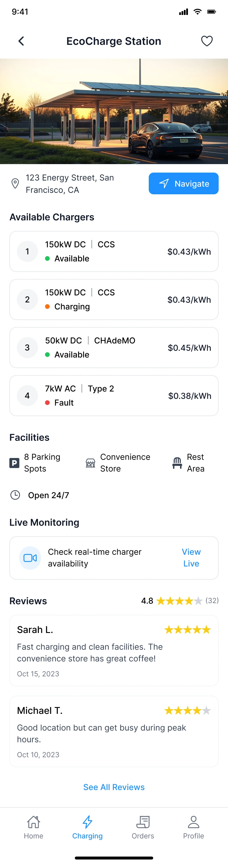Tap the 7kW AC Type 2 charger

[114, 396]
